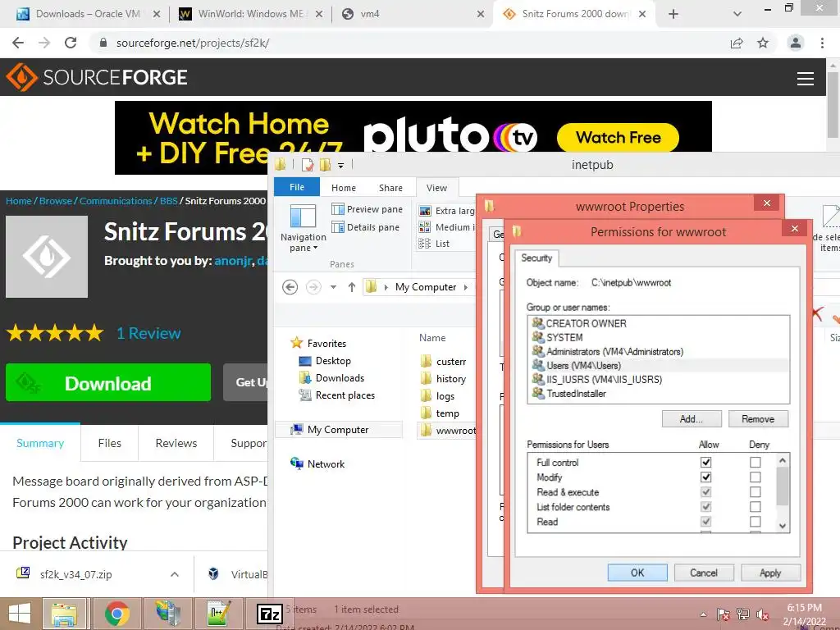Open the Chrome tab search dropdown
The image size is (840, 630).
[x=737, y=14]
